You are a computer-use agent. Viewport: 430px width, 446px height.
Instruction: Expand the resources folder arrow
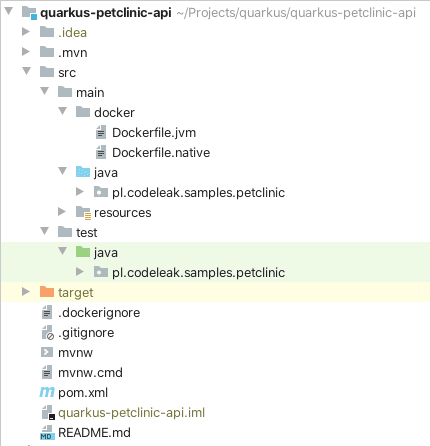pyautogui.click(x=62, y=212)
